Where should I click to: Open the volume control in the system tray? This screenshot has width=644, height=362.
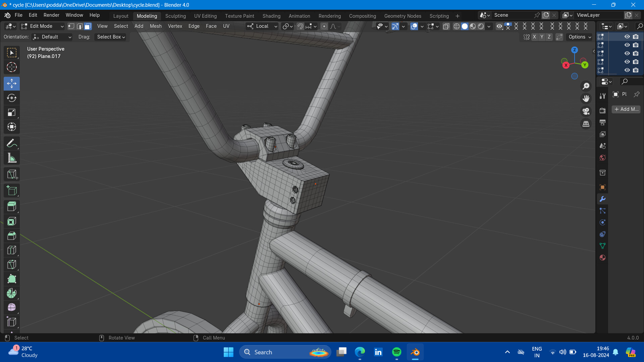(562, 352)
